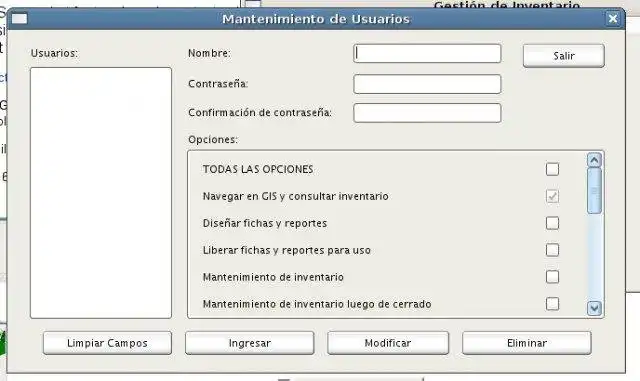The height and width of the screenshot is (381, 640).
Task: Click the options list scroll down arrow
Action: click(594, 308)
